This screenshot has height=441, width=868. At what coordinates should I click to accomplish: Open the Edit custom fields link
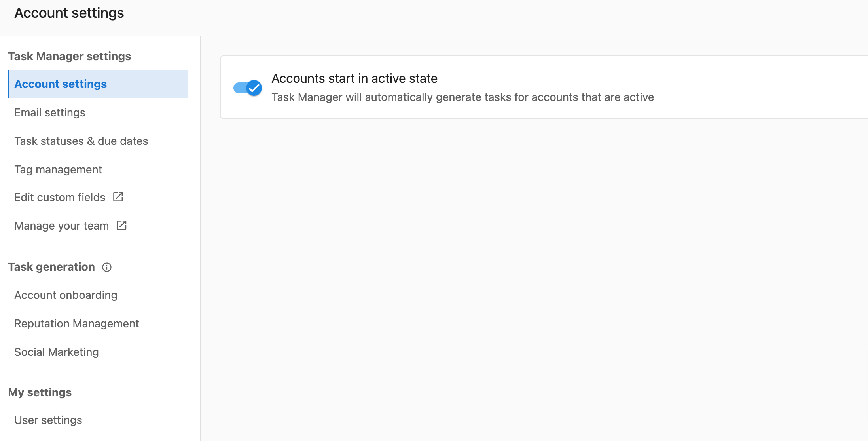tap(60, 197)
